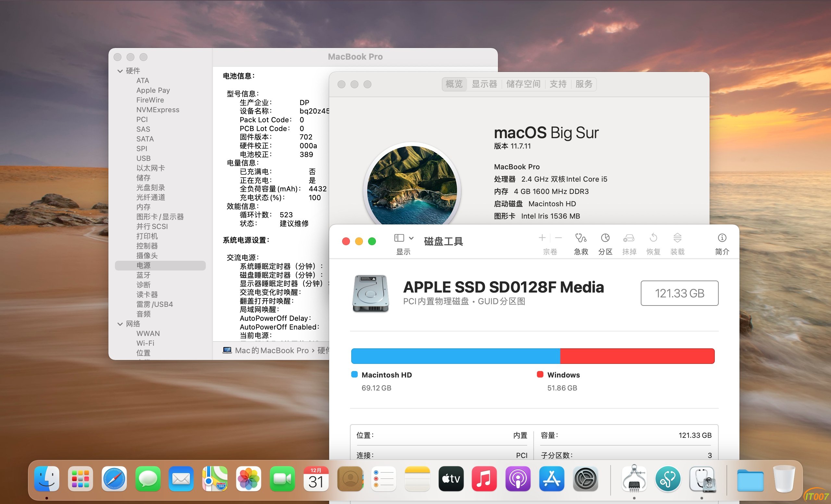The image size is (831, 504).
Task: Click the red Windows partition bar
Action: pos(638,356)
